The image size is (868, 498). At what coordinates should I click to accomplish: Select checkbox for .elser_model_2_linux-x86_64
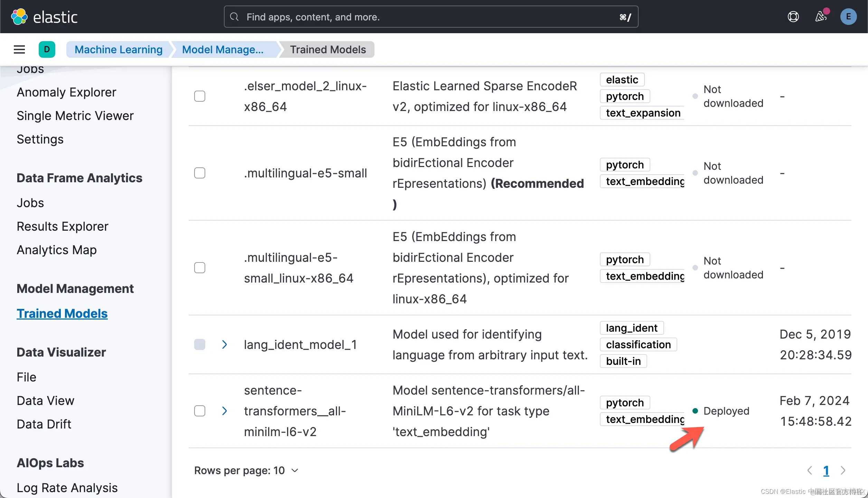coord(200,96)
